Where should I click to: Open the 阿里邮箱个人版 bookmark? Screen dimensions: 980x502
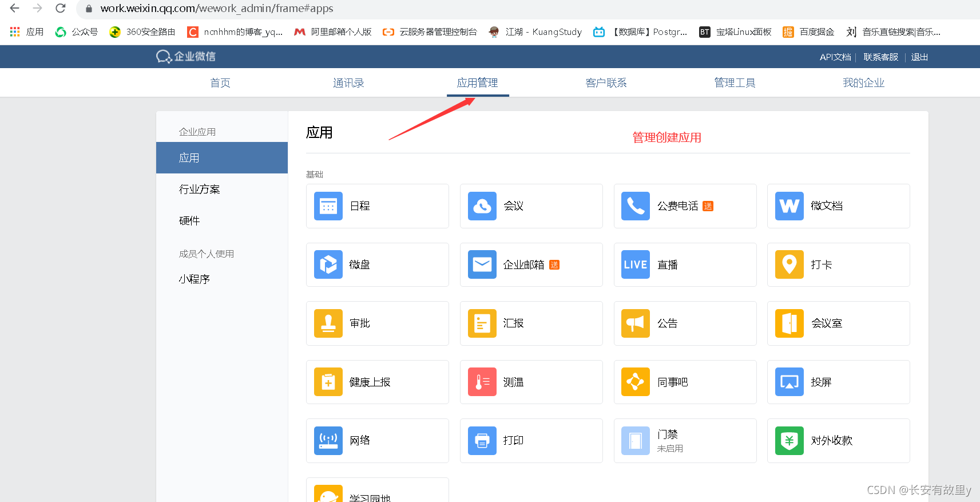[333, 31]
